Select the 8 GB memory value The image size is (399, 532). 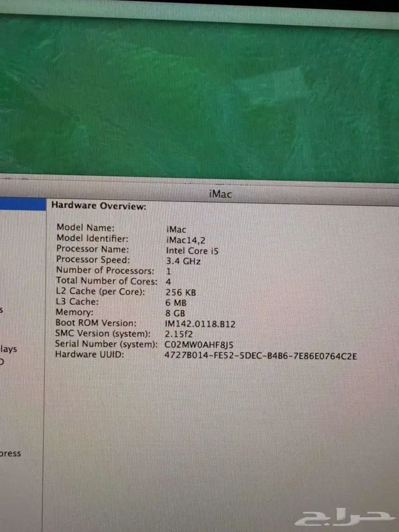174,312
